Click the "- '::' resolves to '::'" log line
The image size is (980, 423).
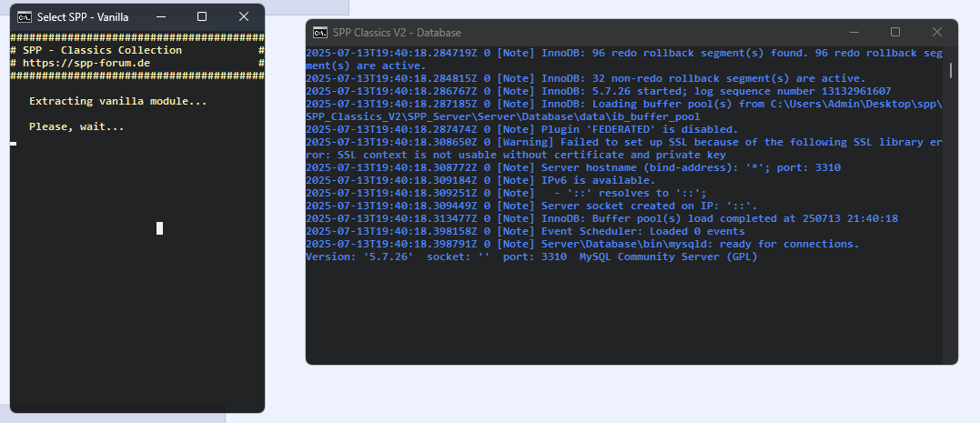tap(506, 193)
